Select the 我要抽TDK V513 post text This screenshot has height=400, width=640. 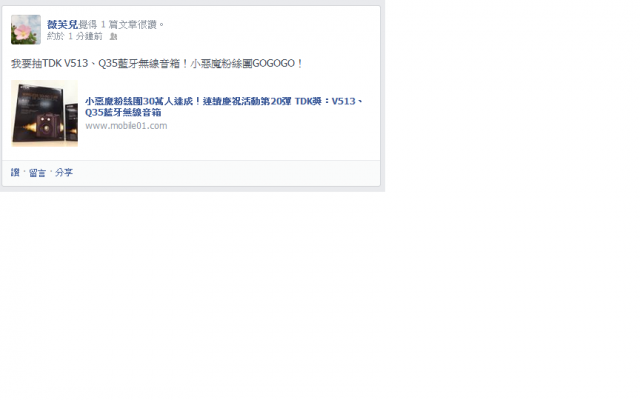coord(157,64)
